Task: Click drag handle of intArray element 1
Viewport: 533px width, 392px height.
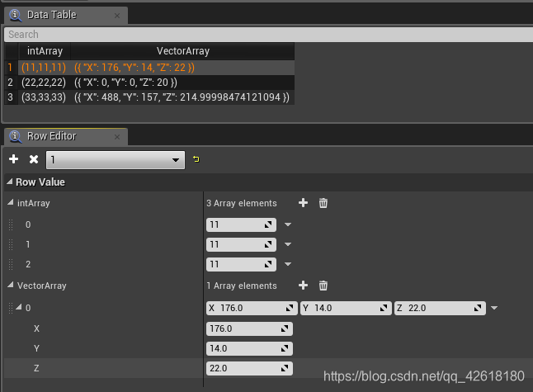Action: click(11, 244)
